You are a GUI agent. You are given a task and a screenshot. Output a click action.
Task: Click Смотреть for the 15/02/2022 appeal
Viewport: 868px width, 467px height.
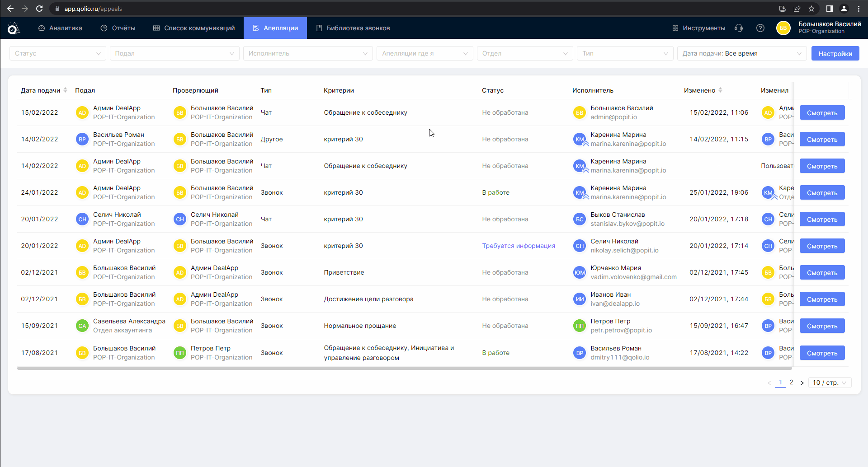[822, 113]
